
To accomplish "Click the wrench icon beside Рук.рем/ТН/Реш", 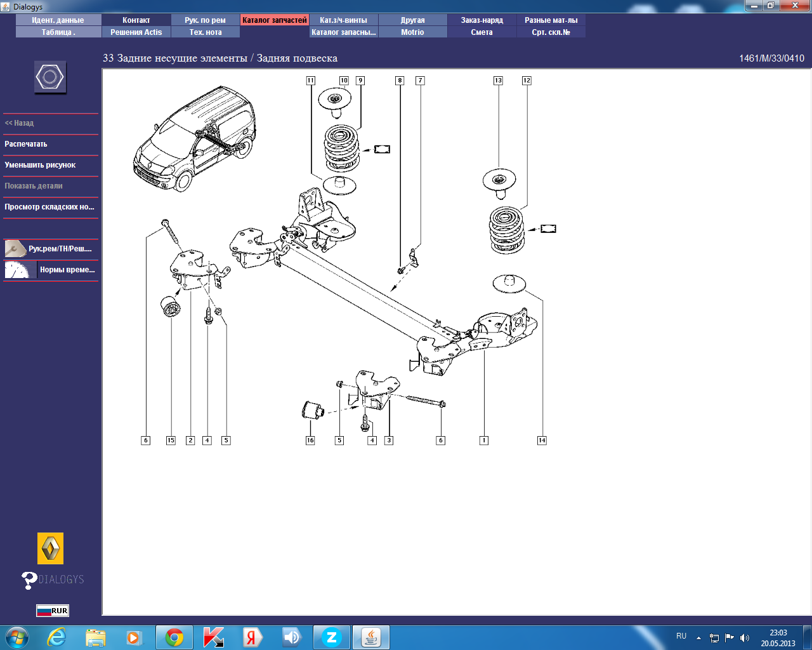I will coord(15,249).
